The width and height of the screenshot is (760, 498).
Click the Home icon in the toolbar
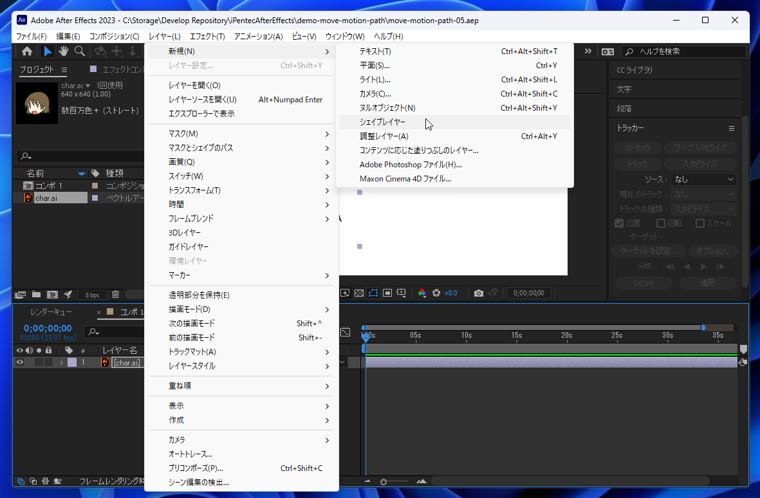tap(27, 52)
